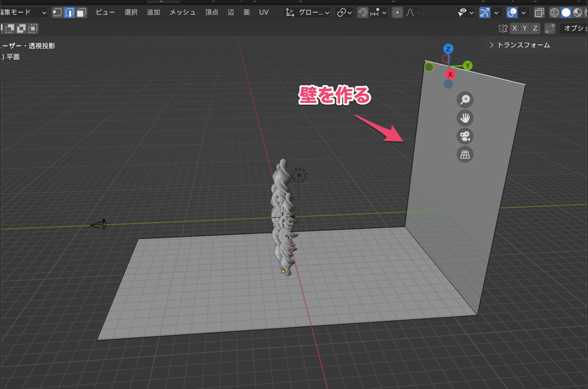The image size is (588, 389).
Task: Click the flat floor plane face
Action: click(245, 284)
